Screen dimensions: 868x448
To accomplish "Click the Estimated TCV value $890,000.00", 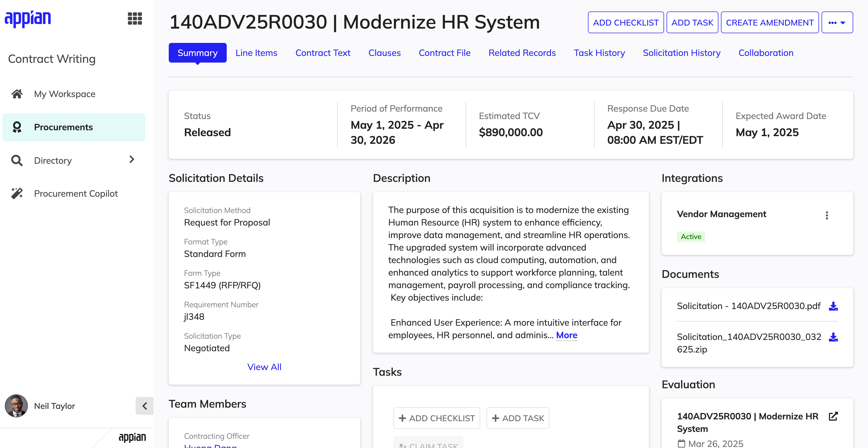I will (511, 132).
